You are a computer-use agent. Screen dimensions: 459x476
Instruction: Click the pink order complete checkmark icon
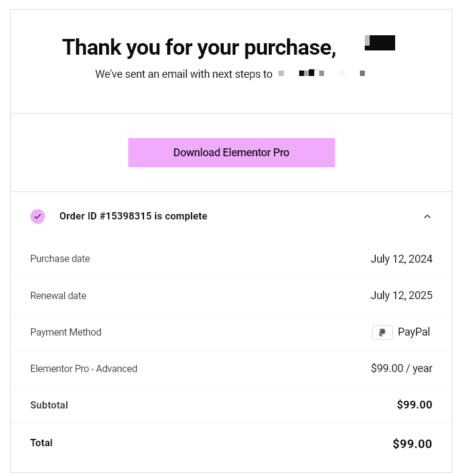[38, 216]
